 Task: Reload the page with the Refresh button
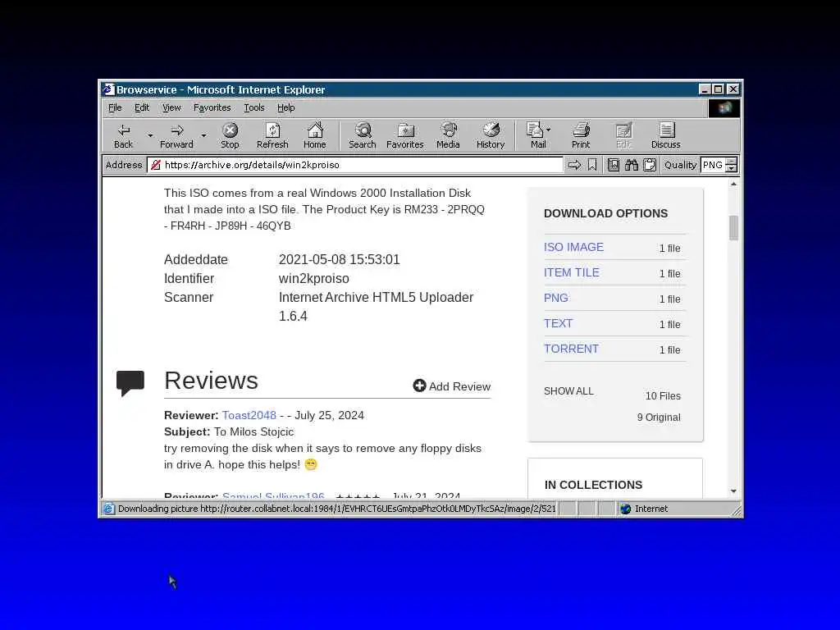point(272,135)
